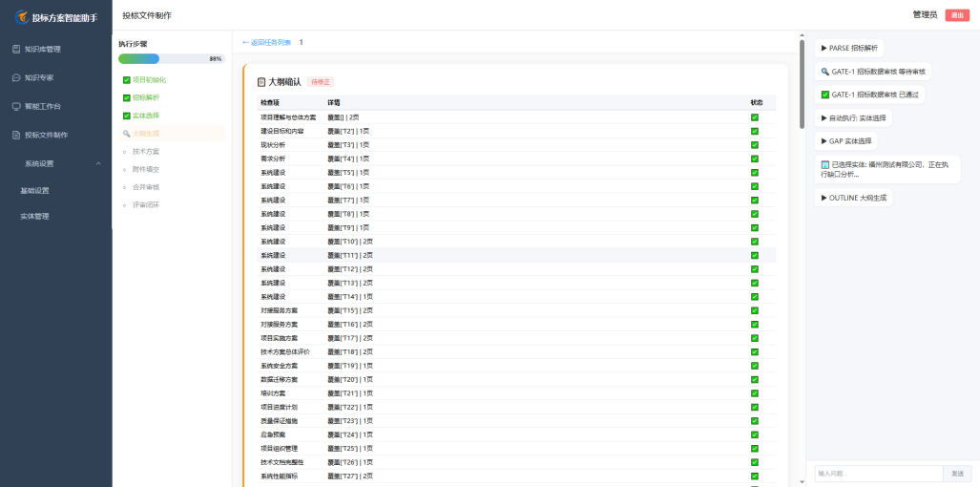The width and height of the screenshot is (980, 487).
Task: Click the building icon in 已选择实体 message
Action: [825, 165]
